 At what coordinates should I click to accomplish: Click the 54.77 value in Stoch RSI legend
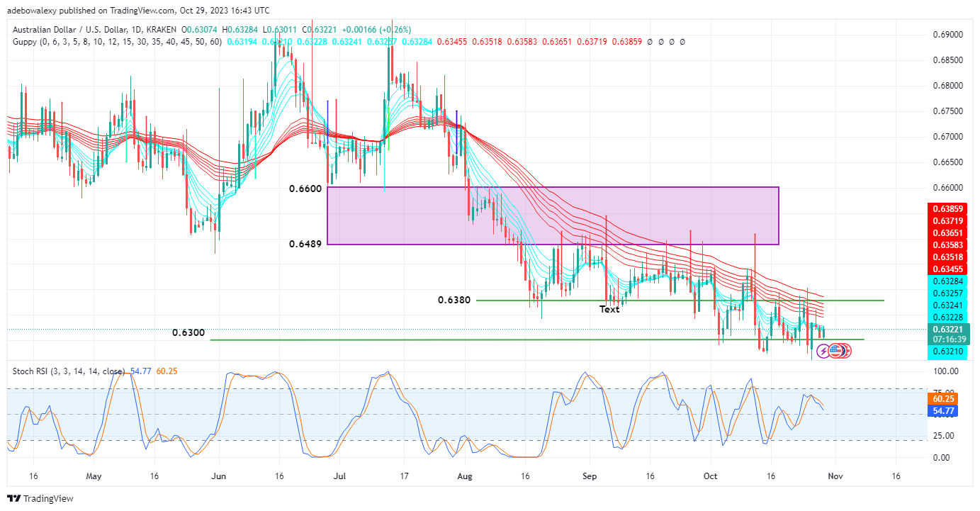point(140,371)
